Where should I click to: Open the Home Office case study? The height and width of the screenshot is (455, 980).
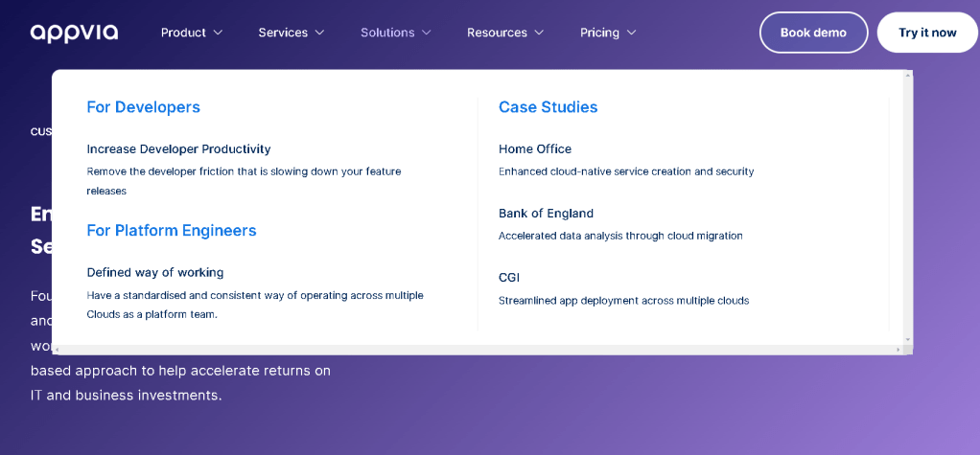[535, 149]
